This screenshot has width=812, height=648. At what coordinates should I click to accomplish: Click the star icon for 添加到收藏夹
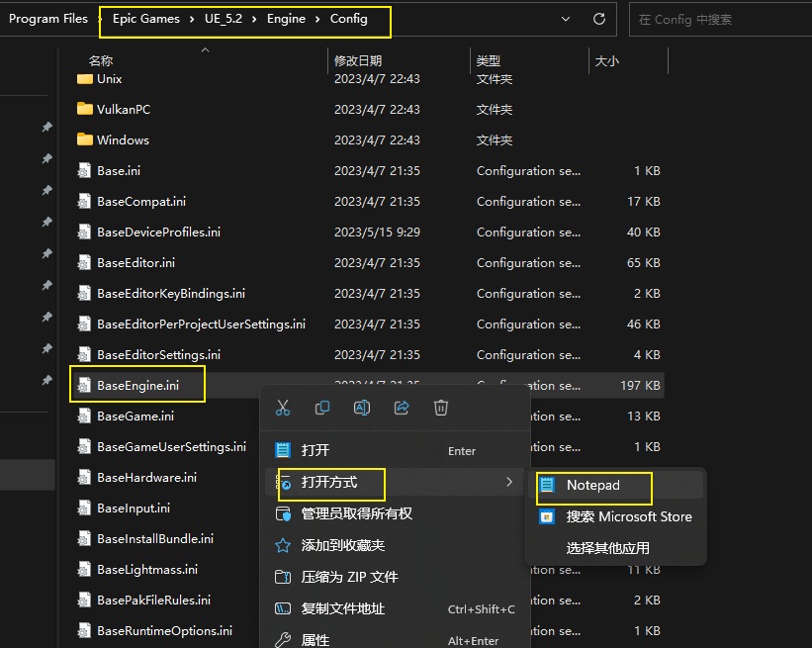coord(283,545)
